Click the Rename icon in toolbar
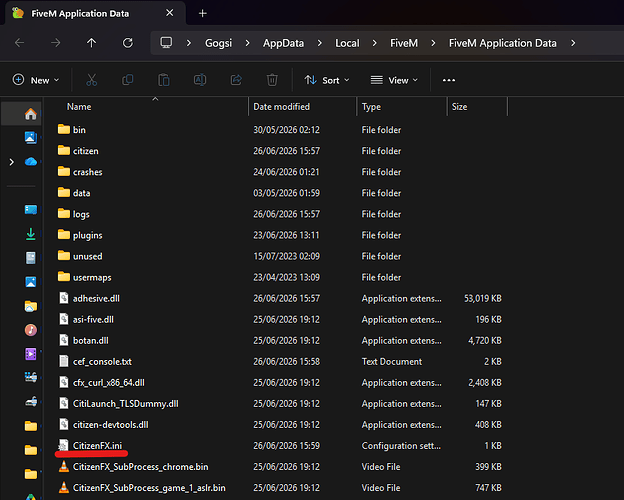 coord(200,80)
